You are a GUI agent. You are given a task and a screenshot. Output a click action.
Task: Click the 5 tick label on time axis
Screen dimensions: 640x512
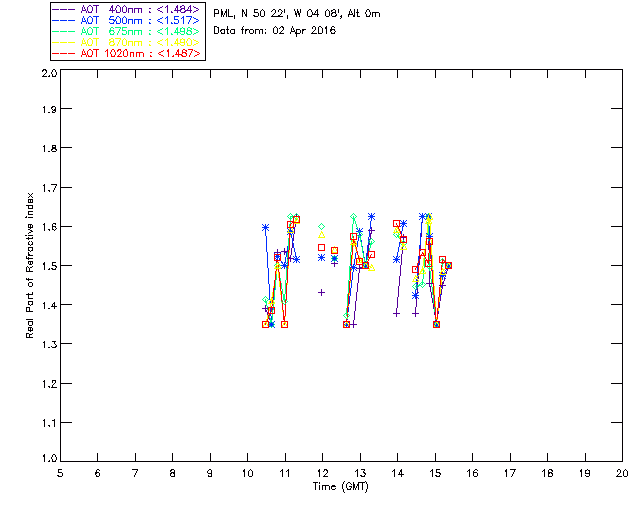(x=60, y=472)
